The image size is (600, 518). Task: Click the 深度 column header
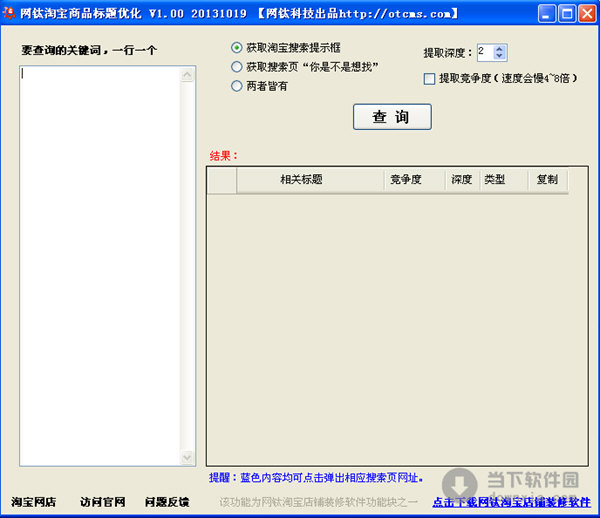tap(461, 180)
